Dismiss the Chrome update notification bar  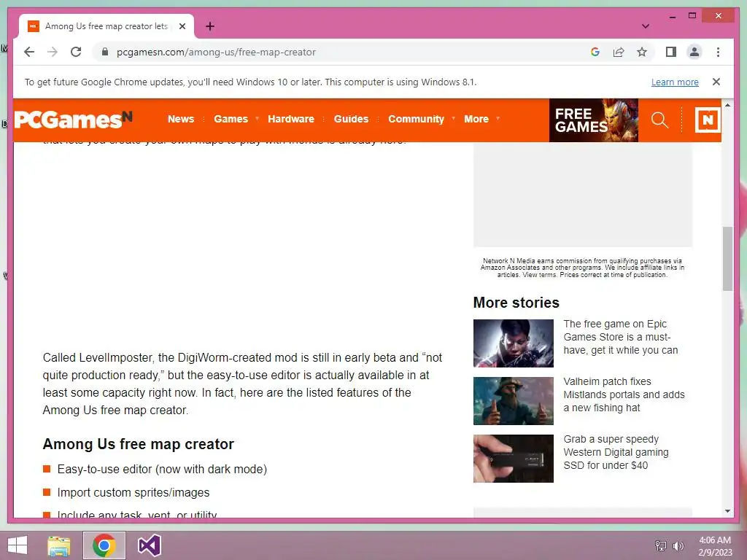(x=716, y=82)
